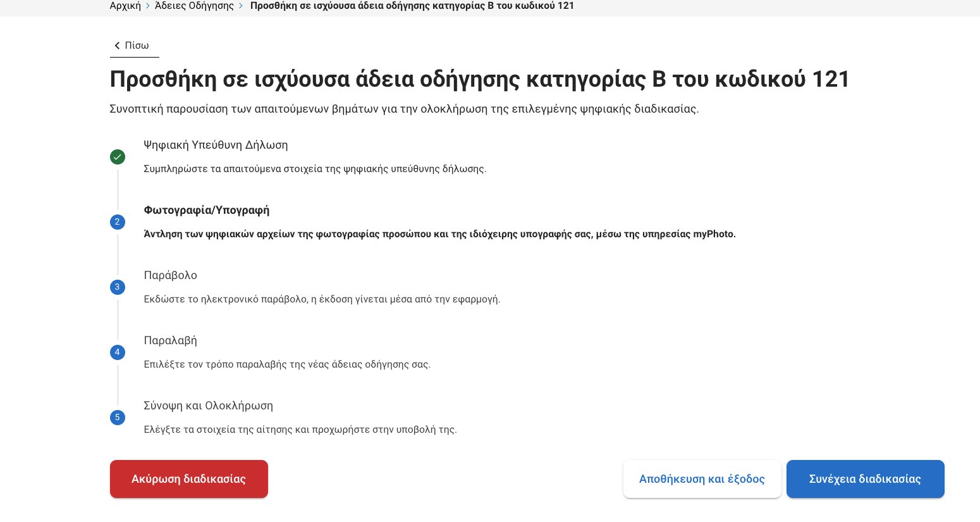Click the back arrow chevron next to Πίσω
The width and height of the screenshot is (980, 522).
tap(117, 46)
